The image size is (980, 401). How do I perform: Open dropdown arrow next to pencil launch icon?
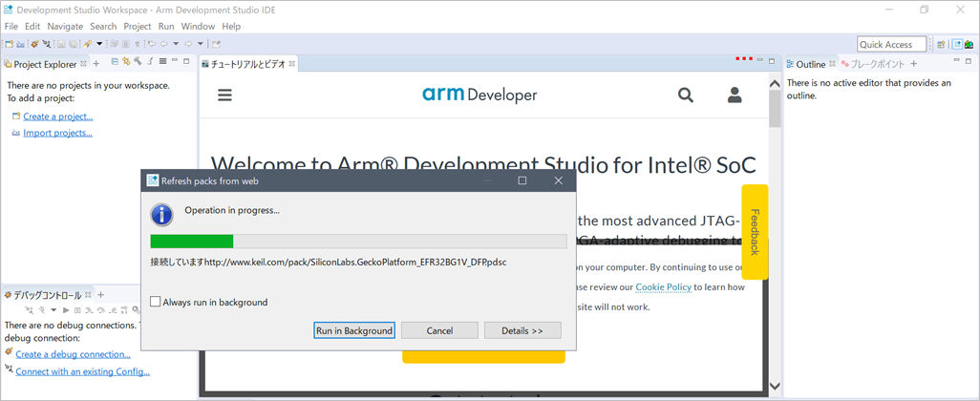[99, 44]
